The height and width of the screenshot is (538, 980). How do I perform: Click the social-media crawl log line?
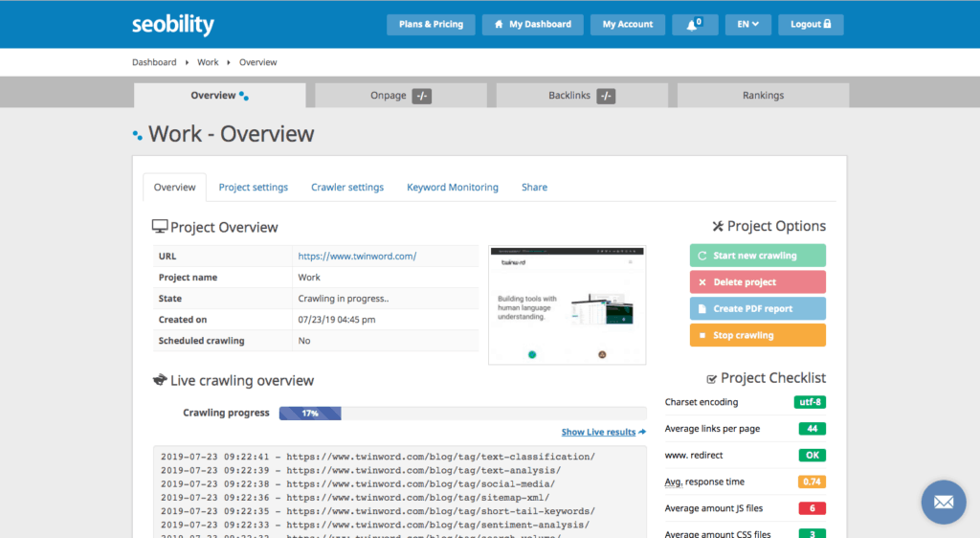358,483
